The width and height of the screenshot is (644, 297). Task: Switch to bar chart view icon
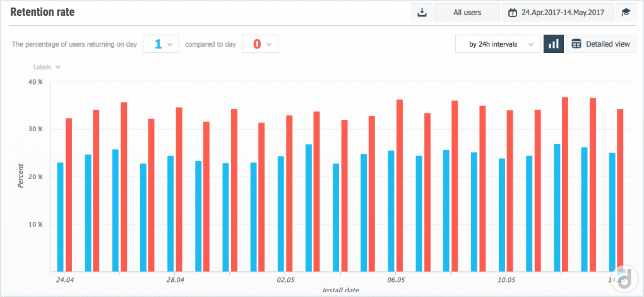[x=554, y=44]
